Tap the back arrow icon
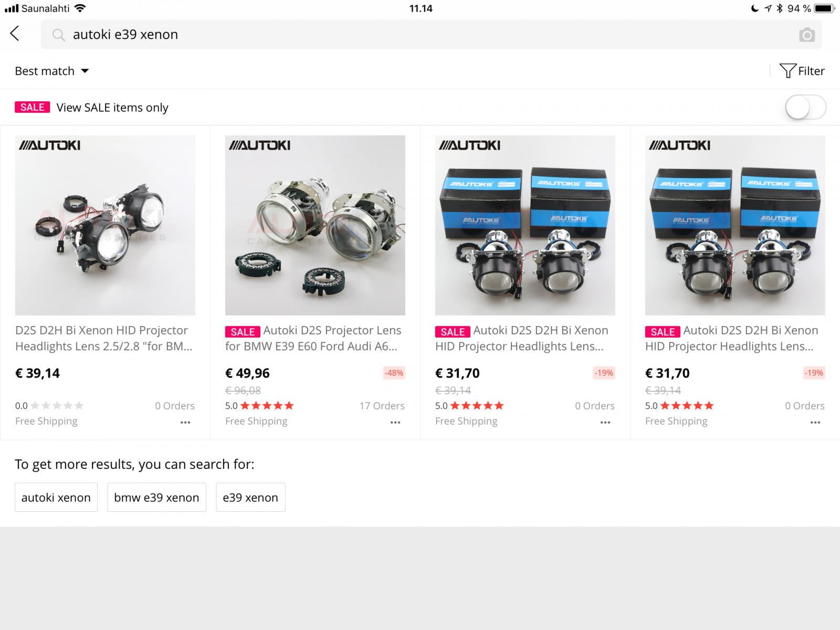 click(x=15, y=34)
